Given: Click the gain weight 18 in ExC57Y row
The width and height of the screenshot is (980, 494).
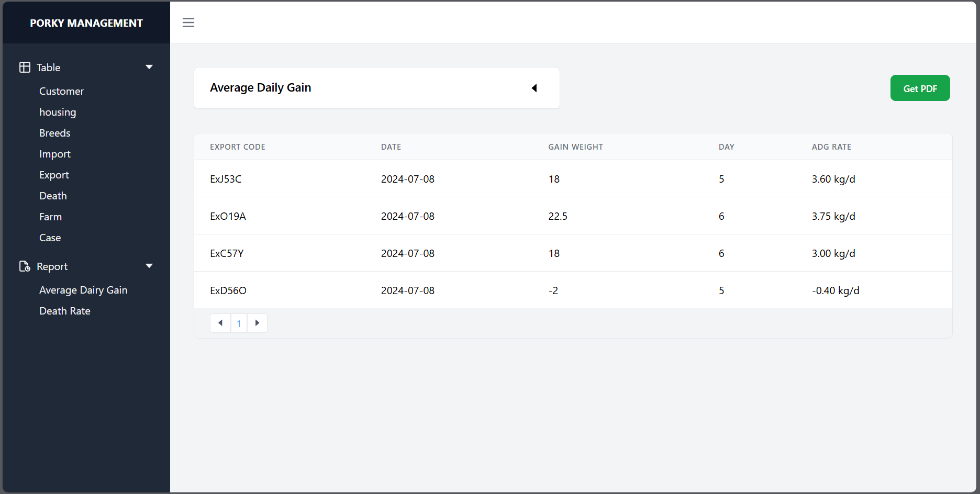Looking at the screenshot, I should pos(554,253).
